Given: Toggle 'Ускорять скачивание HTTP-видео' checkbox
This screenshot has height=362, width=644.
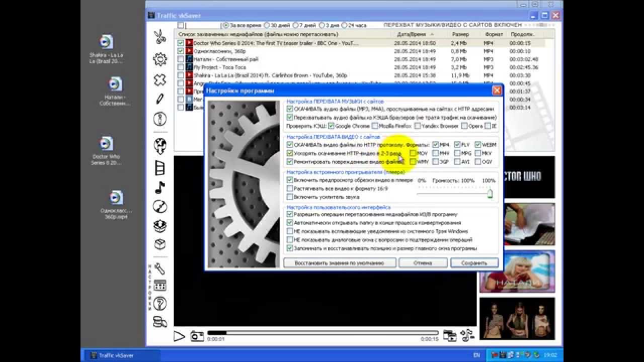Looking at the screenshot, I should click(289, 153).
